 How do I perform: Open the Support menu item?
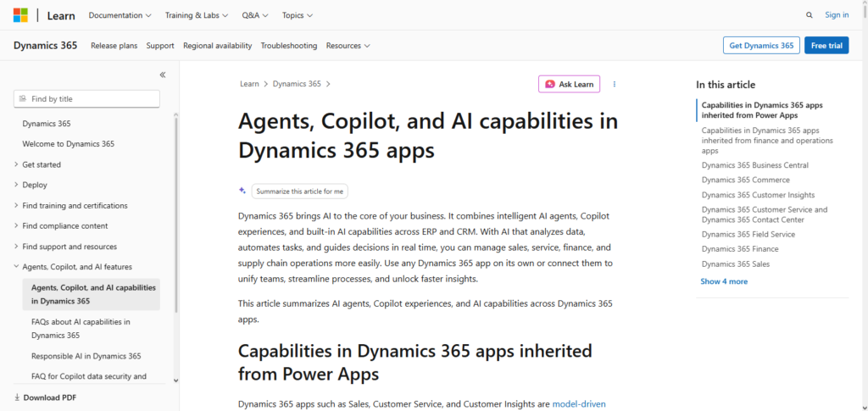pyautogui.click(x=160, y=46)
